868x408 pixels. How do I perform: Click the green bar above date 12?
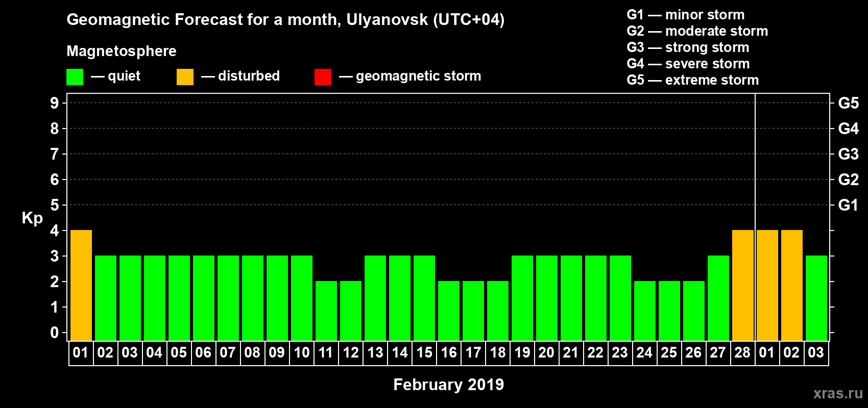coord(351,311)
